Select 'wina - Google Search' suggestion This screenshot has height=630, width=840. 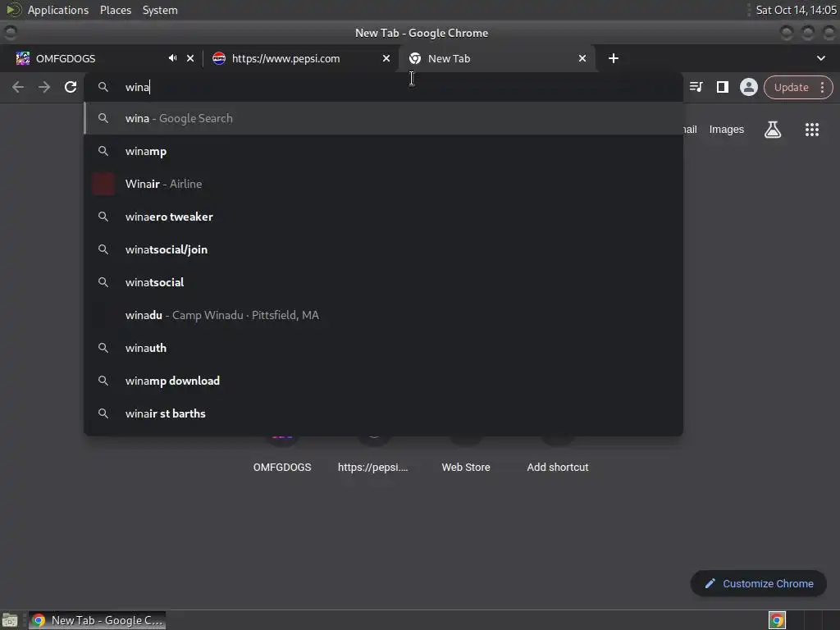coord(383,118)
